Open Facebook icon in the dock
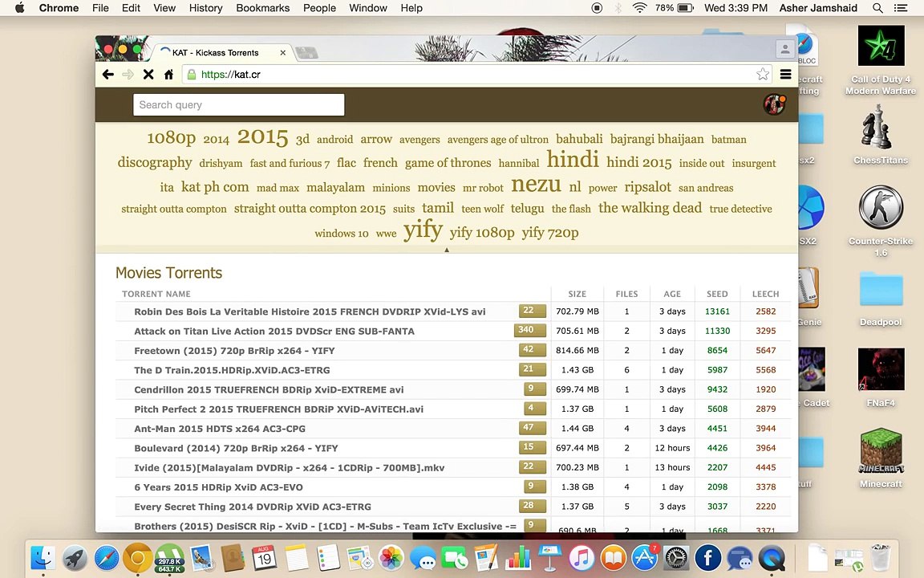Screen dimensions: 924x578 click(708, 557)
